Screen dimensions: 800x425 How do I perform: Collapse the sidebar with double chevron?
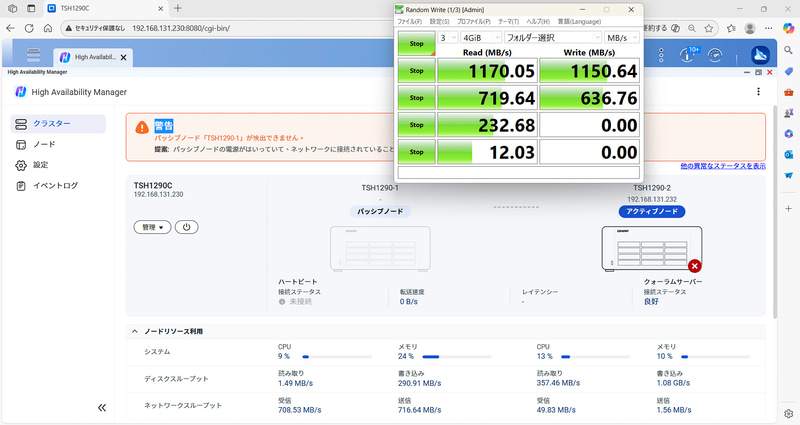point(102,407)
